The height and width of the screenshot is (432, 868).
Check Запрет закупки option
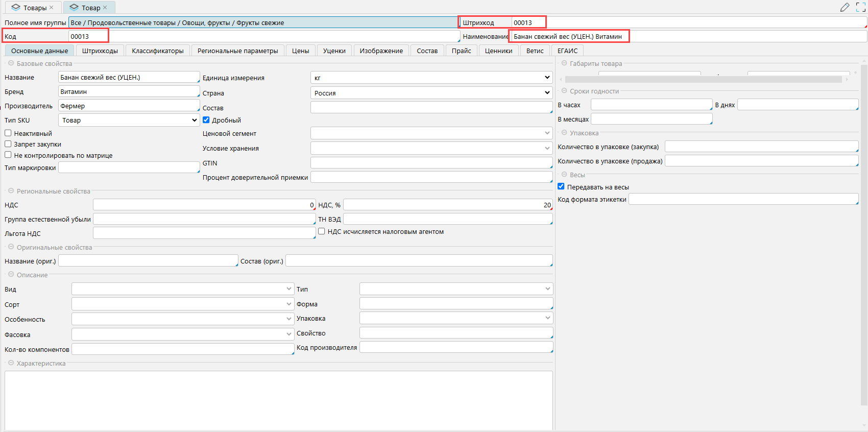pyautogui.click(x=8, y=144)
